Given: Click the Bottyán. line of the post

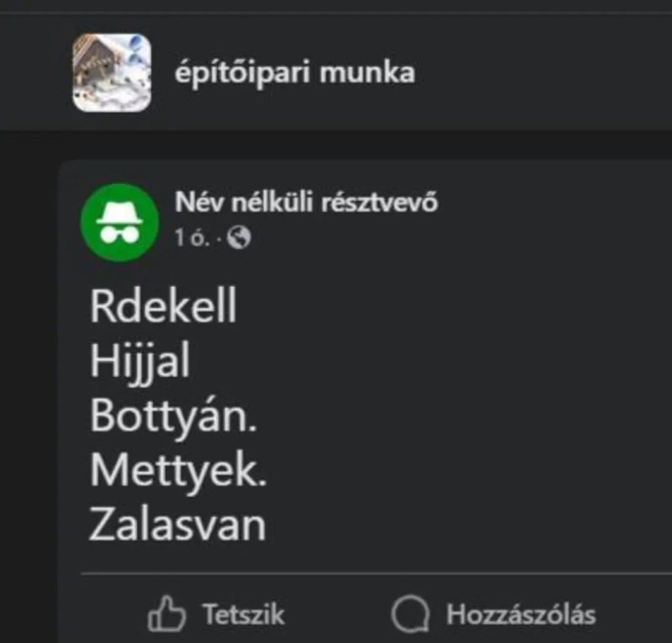Looking at the screenshot, I should click(x=173, y=417).
